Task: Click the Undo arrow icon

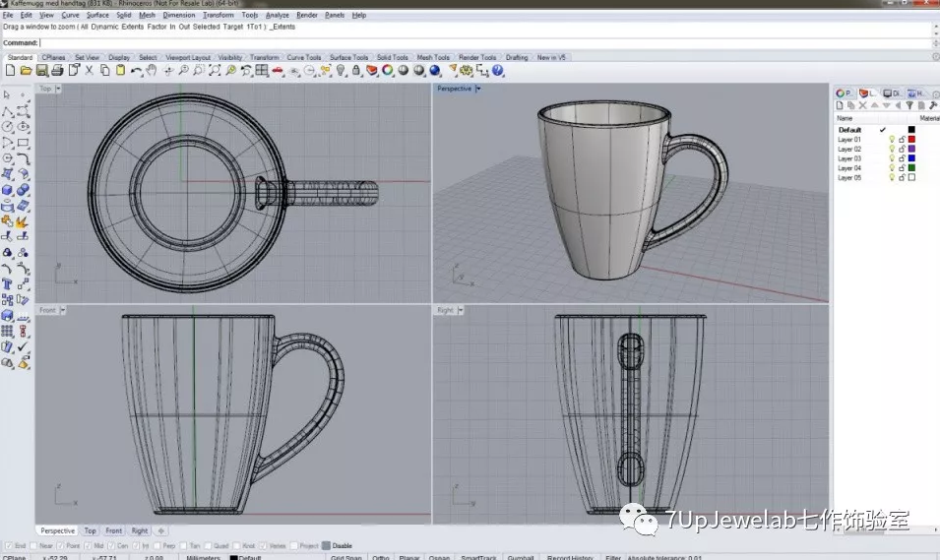Action: coord(135,71)
